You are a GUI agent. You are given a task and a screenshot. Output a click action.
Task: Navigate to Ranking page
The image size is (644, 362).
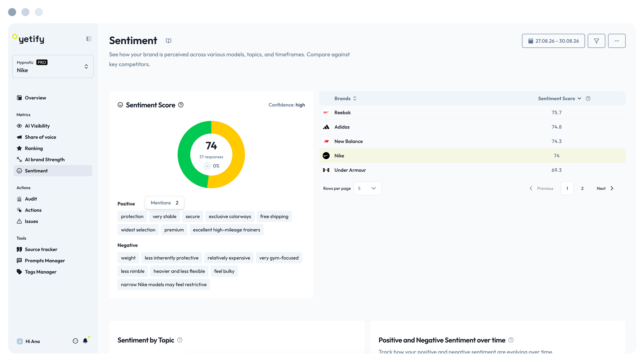tap(53, 148)
